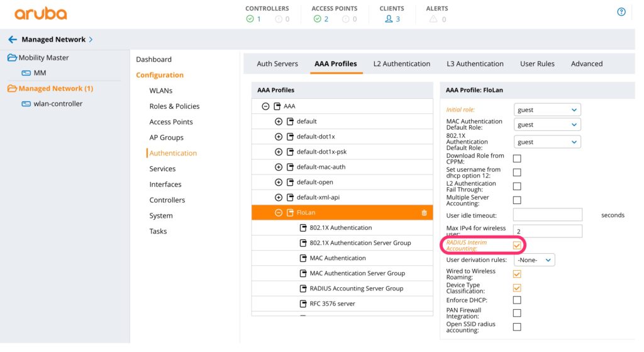Viewport: 644px width, 352px height.
Task: Click the Mobility Master folder icon
Action: coord(12,58)
